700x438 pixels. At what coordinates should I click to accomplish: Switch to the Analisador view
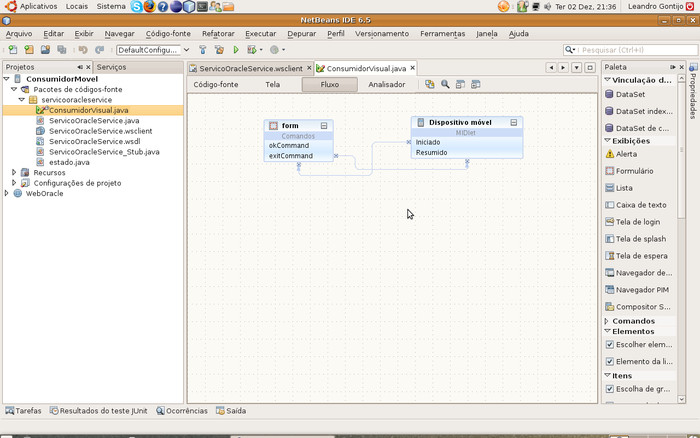coord(387,84)
